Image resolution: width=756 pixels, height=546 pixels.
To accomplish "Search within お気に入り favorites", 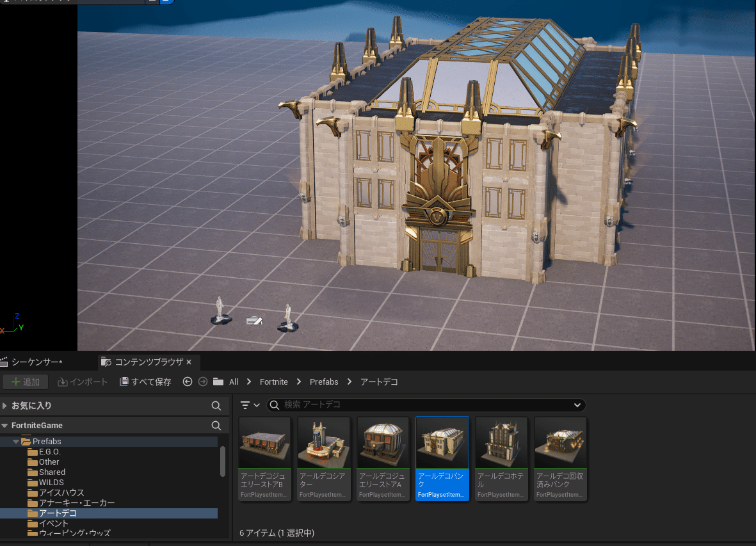I will tap(216, 406).
